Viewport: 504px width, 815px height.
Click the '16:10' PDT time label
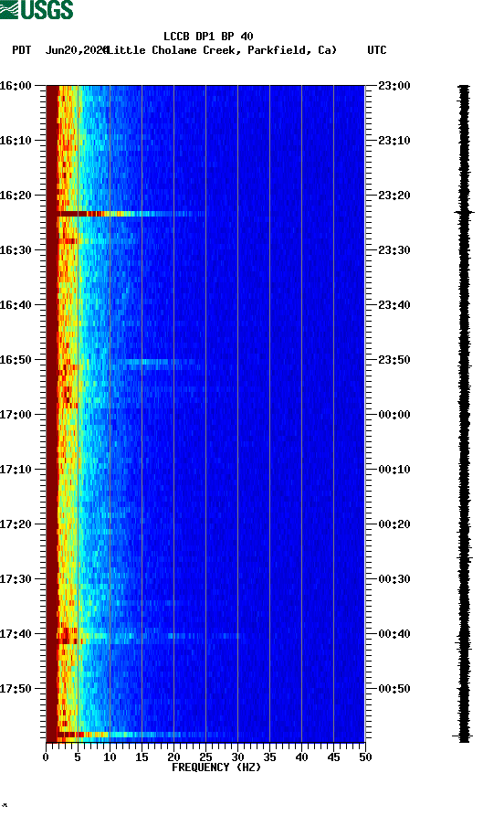pyautogui.click(x=16, y=141)
